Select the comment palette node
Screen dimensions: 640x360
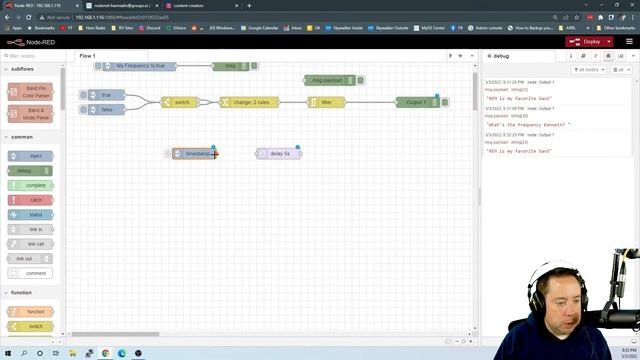30,273
